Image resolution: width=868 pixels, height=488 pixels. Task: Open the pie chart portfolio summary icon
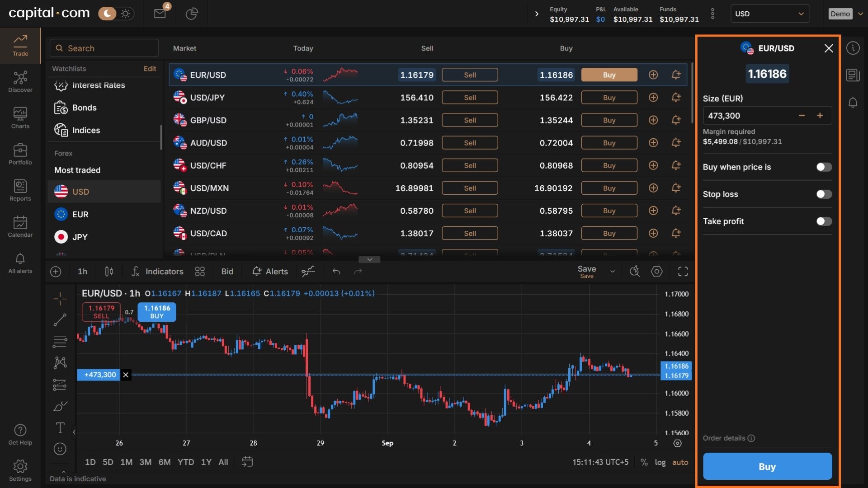tap(192, 14)
